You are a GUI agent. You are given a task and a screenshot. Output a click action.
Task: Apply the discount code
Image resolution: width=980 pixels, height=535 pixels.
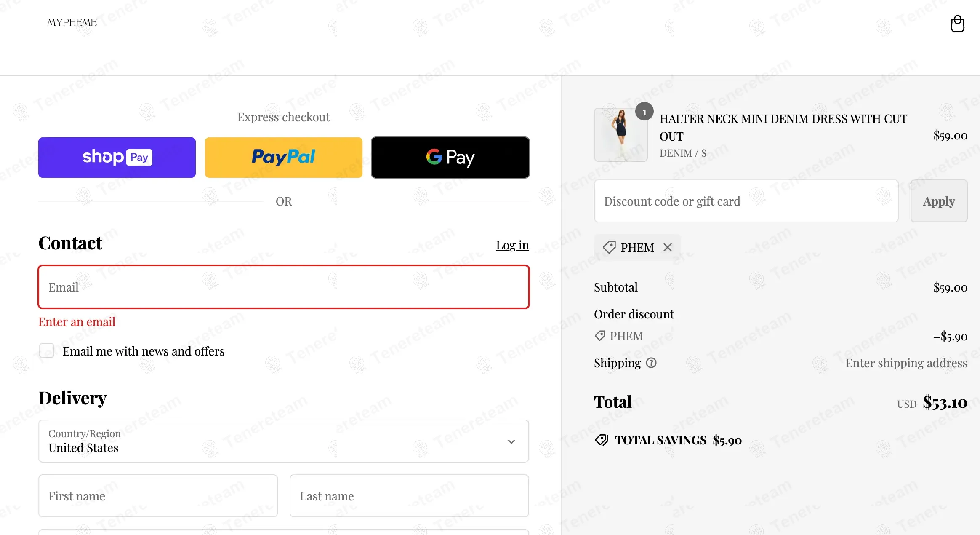(x=939, y=201)
